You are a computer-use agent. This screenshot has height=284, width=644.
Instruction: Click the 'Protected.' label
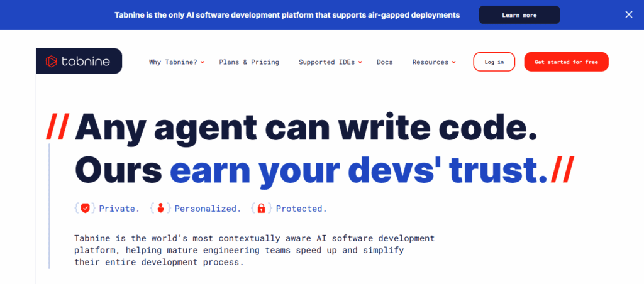[301, 209]
